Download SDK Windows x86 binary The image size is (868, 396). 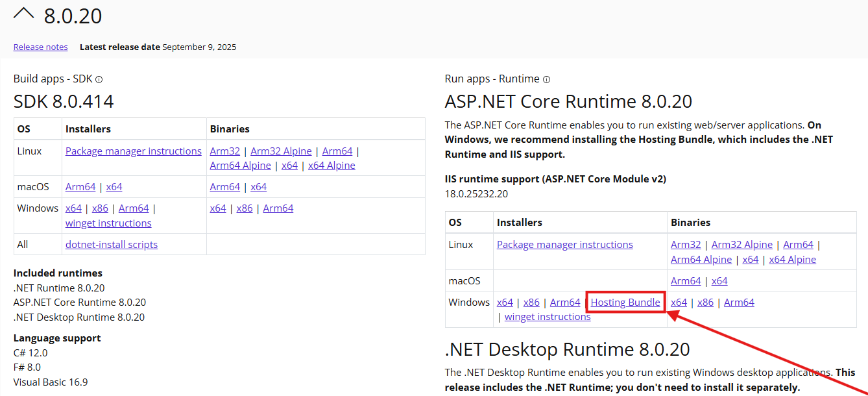[245, 208]
